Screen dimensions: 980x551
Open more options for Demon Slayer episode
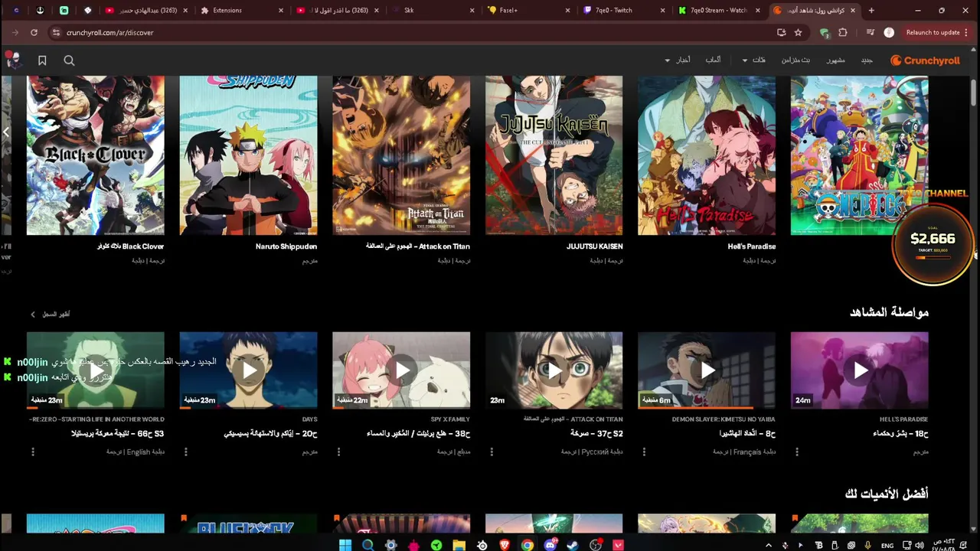(644, 452)
